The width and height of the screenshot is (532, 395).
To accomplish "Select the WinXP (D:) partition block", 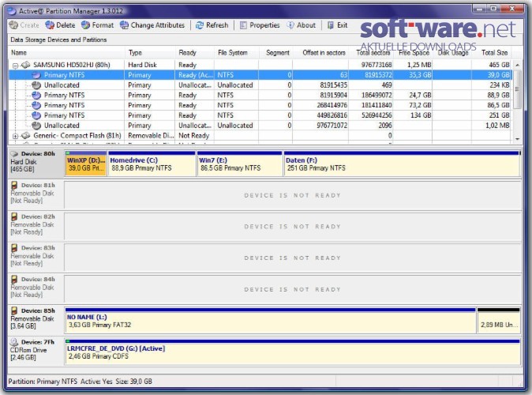I will tap(86, 164).
